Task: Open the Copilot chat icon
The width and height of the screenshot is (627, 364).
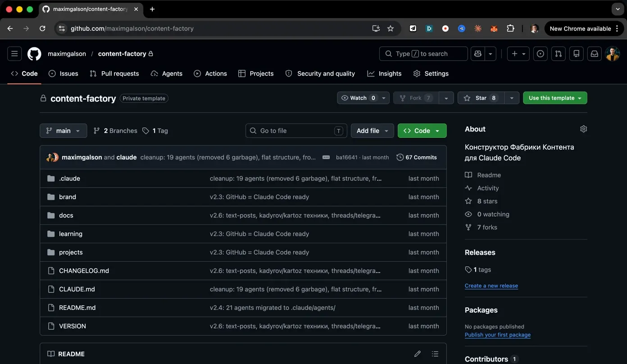Action: point(478,54)
